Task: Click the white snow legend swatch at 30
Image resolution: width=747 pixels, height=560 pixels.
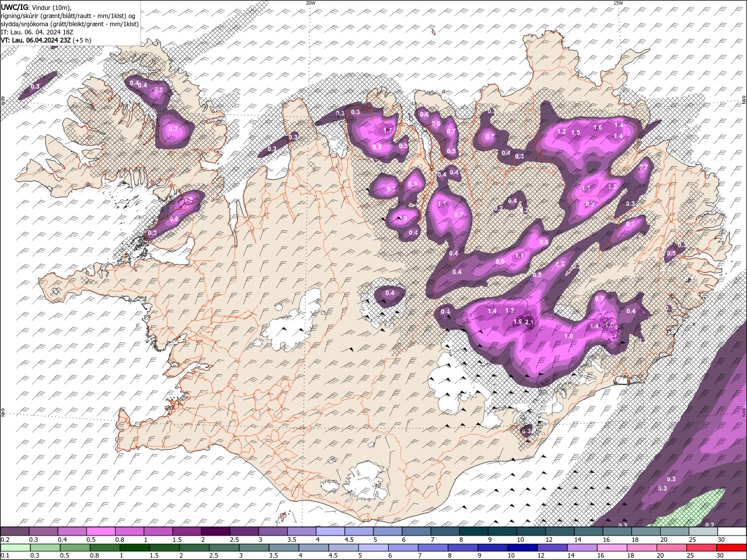Action: click(732, 531)
